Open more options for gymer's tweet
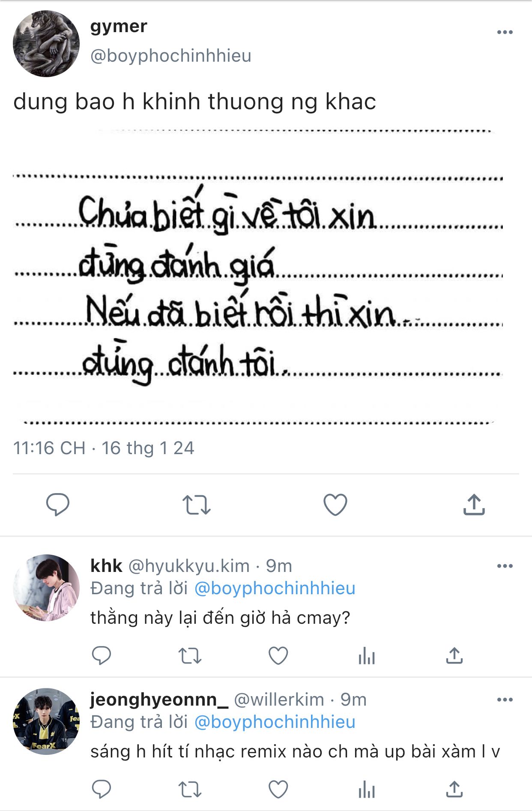Viewport: 532px width, 811px height. point(505,32)
